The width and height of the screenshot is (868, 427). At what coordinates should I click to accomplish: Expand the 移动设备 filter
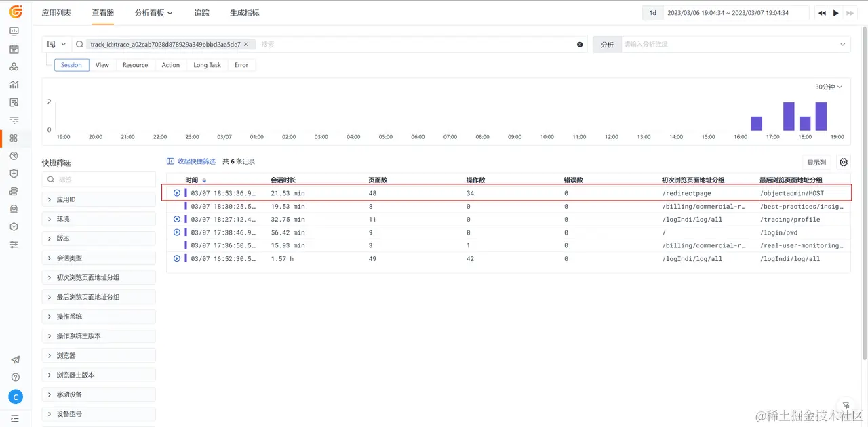(x=98, y=394)
